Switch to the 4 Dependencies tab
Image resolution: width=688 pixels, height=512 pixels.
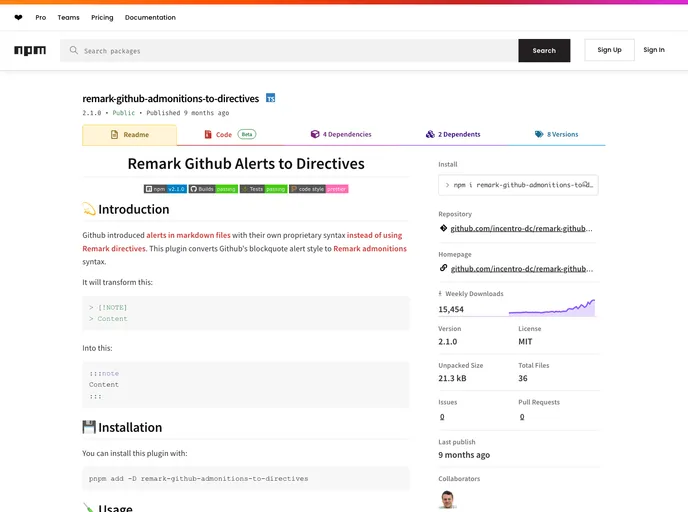[x=341, y=134]
